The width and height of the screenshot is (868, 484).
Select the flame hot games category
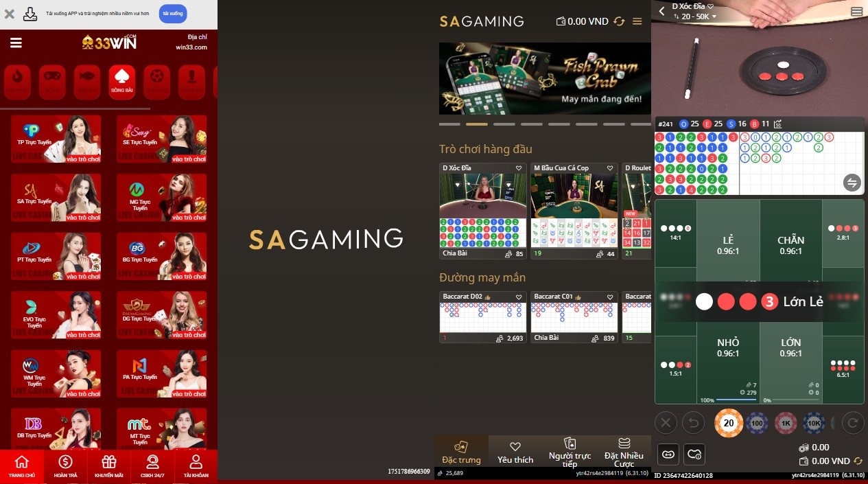[x=17, y=82]
